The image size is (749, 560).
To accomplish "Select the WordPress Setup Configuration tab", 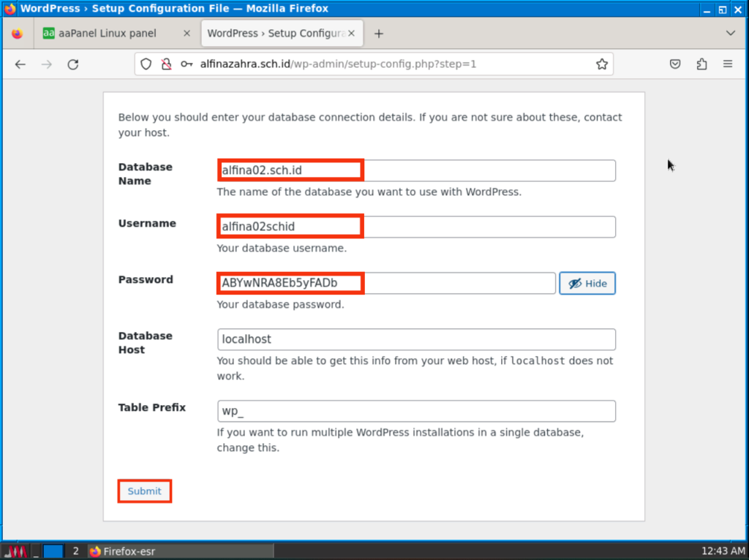I will click(276, 34).
